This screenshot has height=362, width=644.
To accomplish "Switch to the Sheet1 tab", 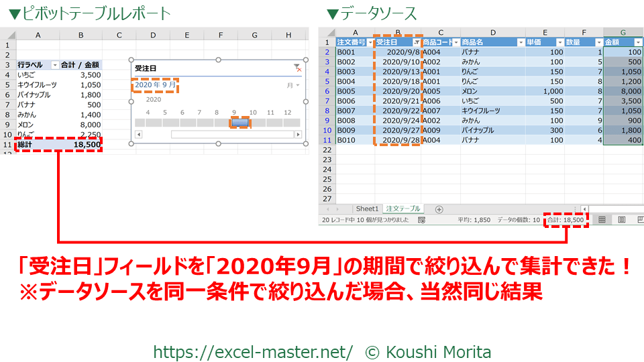I will pos(367,209).
